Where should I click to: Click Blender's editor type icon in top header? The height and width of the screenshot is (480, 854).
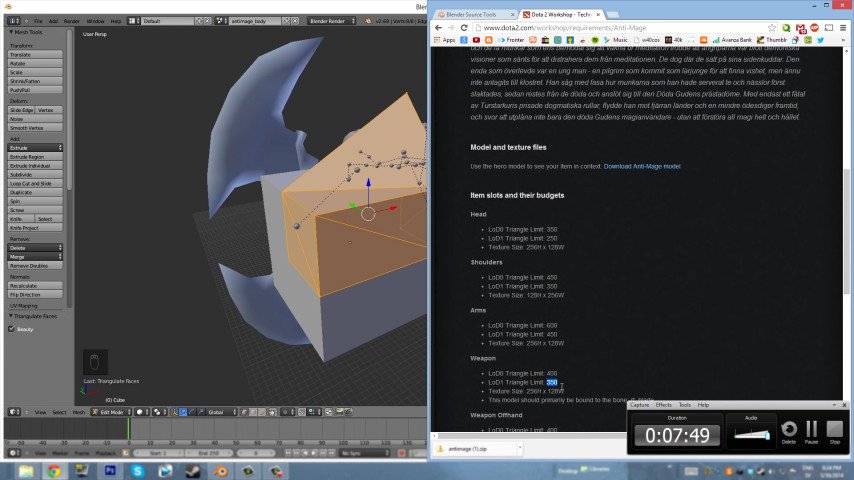pyautogui.click(x=14, y=21)
